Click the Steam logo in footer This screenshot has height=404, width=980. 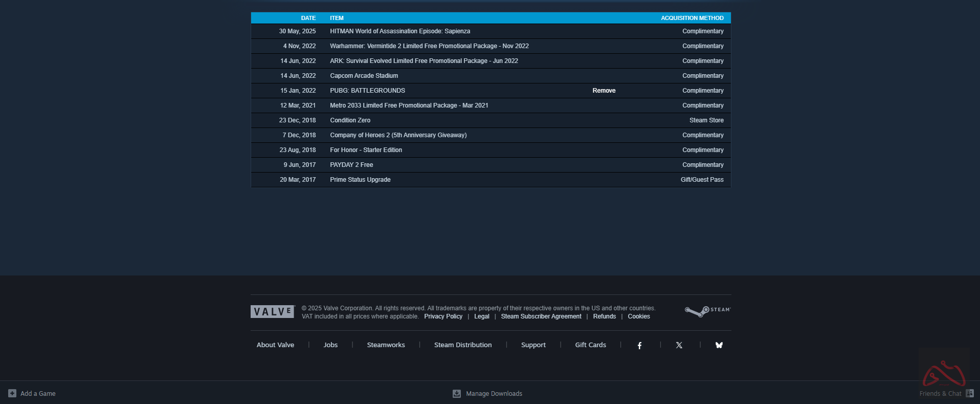tap(707, 311)
